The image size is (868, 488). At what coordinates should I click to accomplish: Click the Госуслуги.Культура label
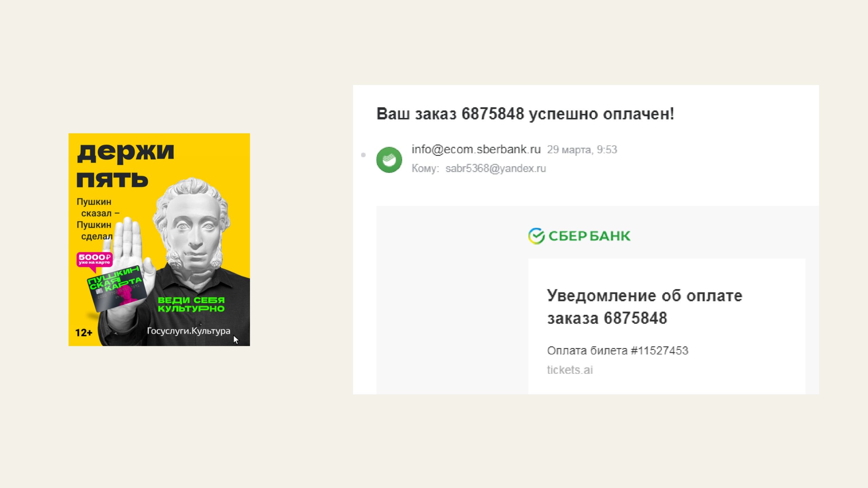[x=189, y=331]
